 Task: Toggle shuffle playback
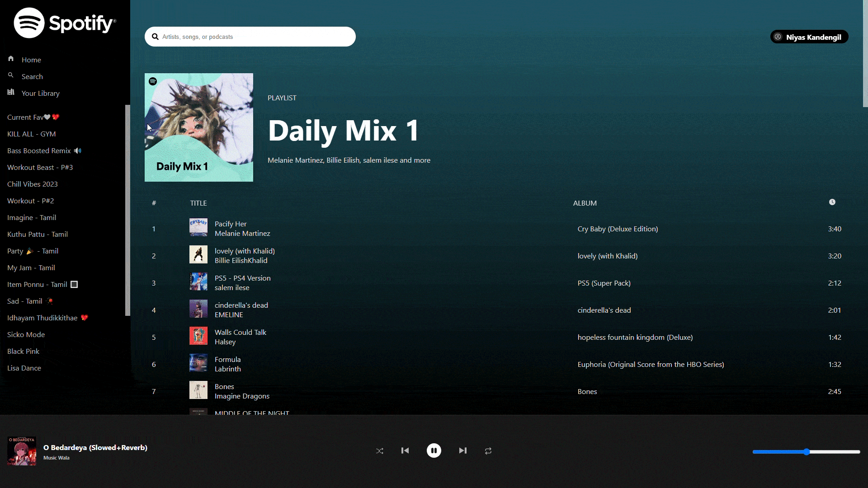(x=380, y=451)
